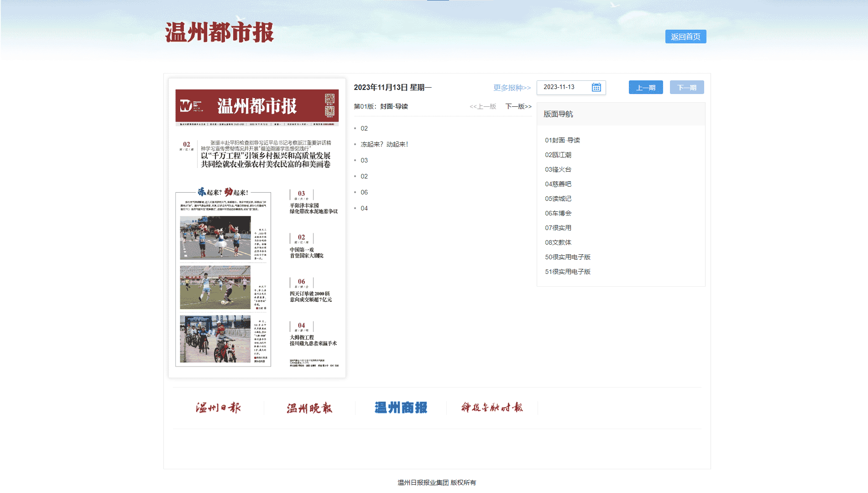Click the front page story 平阳泽丰家园
The image size is (868, 493).
point(314,209)
